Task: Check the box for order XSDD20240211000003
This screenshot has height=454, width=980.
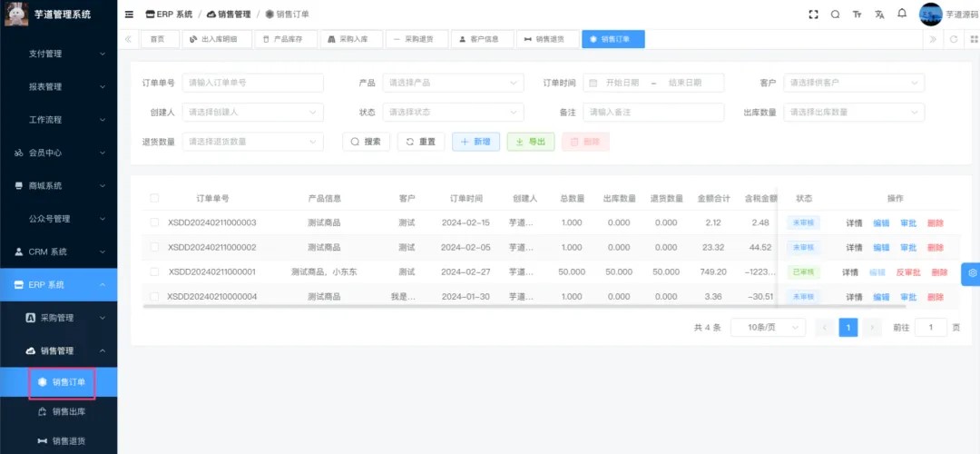Action: tap(154, 222)
